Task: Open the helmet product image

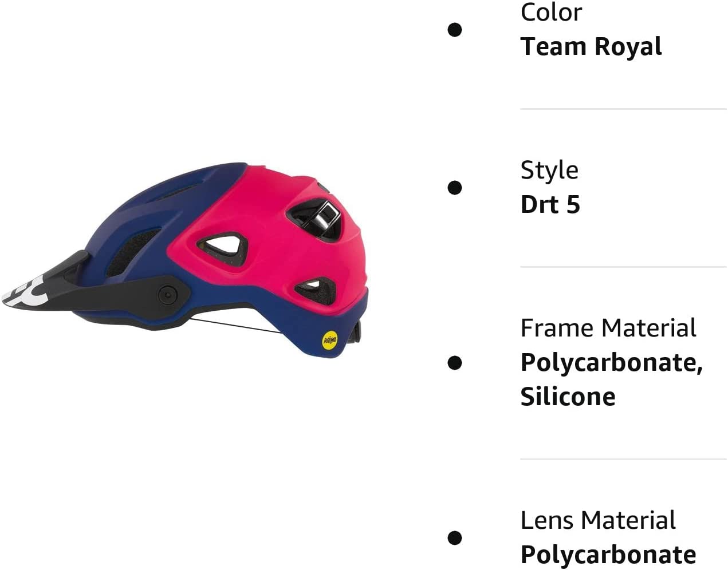Action: (x=184, y=255)
